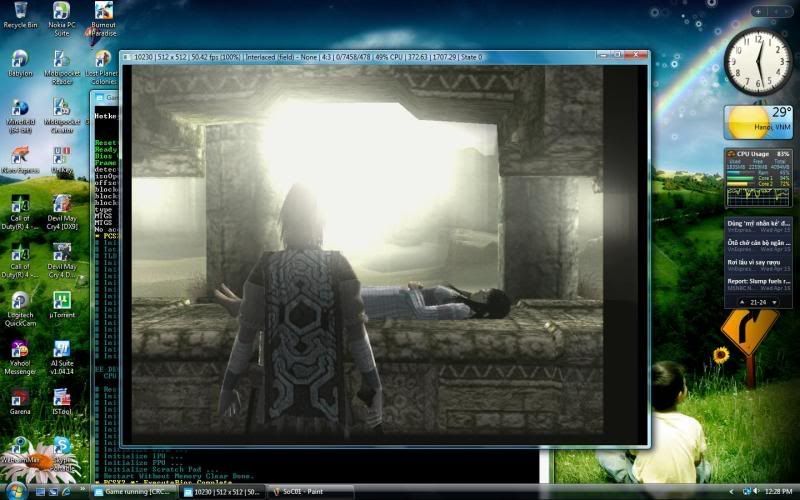Select the second Call of Duty 4 shortcut
Viewport: 800px width, 500px height.
click(x=20, y=260)
